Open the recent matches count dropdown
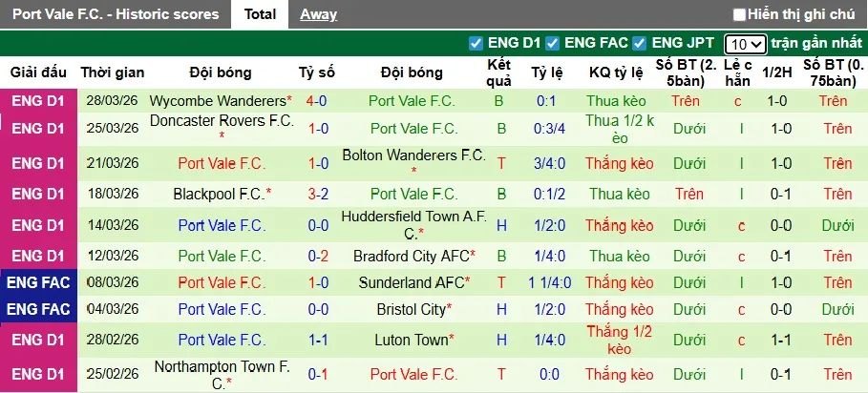 745,44
